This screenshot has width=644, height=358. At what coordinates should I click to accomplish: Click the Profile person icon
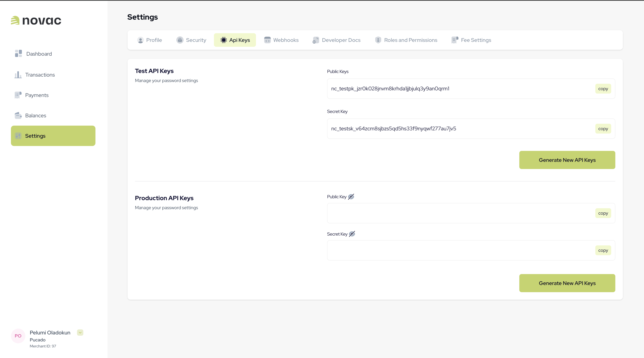(x=140, y=40)
